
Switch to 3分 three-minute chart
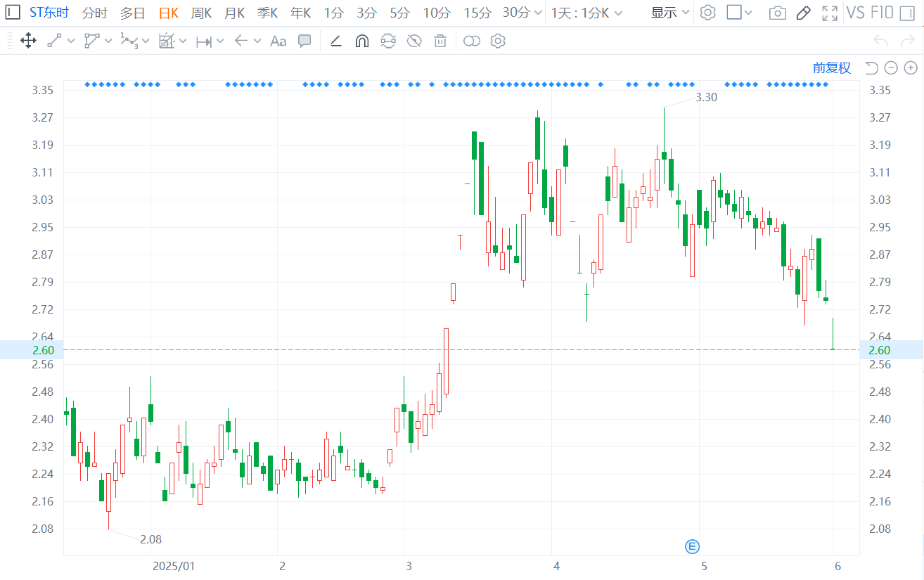(x=367, y=13)
